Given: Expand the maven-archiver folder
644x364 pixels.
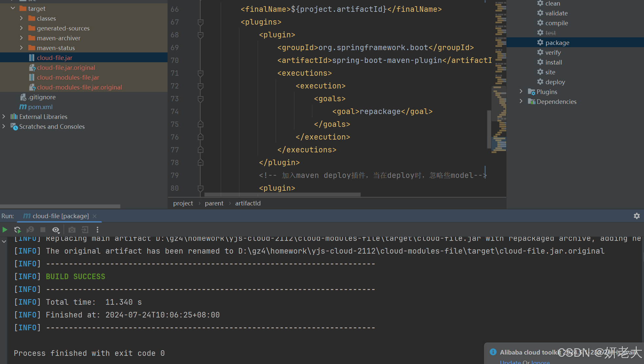Looking at the screenshot, I should click(21, 38).
